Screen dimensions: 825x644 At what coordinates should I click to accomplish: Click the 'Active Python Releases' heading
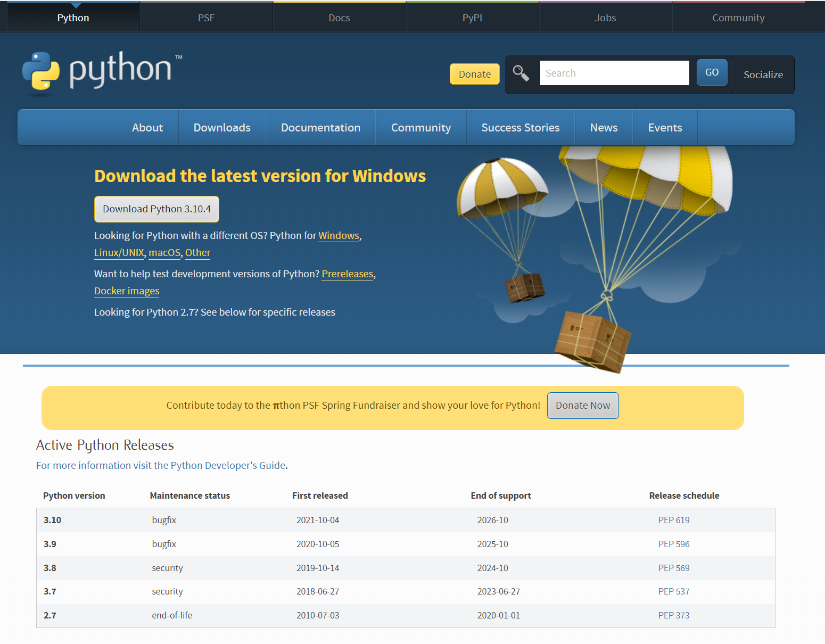[105, 445]
